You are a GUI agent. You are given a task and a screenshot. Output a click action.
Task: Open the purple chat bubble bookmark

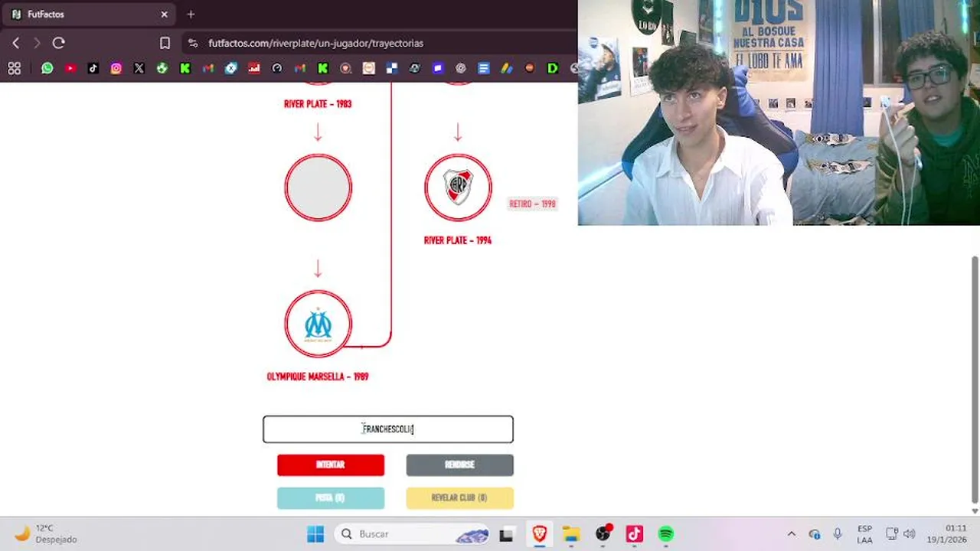pos(438,68)
